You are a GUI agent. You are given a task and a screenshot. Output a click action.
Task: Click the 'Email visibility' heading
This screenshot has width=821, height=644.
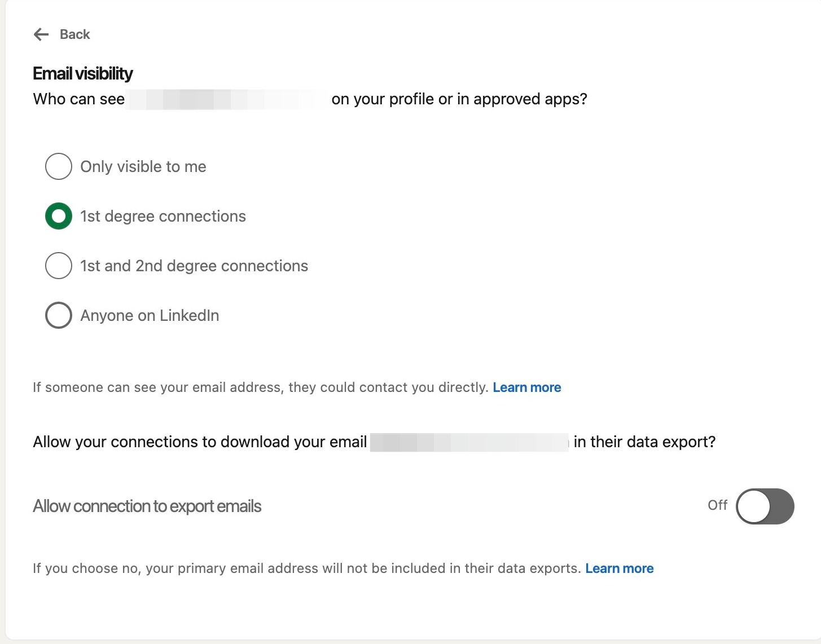point(83,73)
